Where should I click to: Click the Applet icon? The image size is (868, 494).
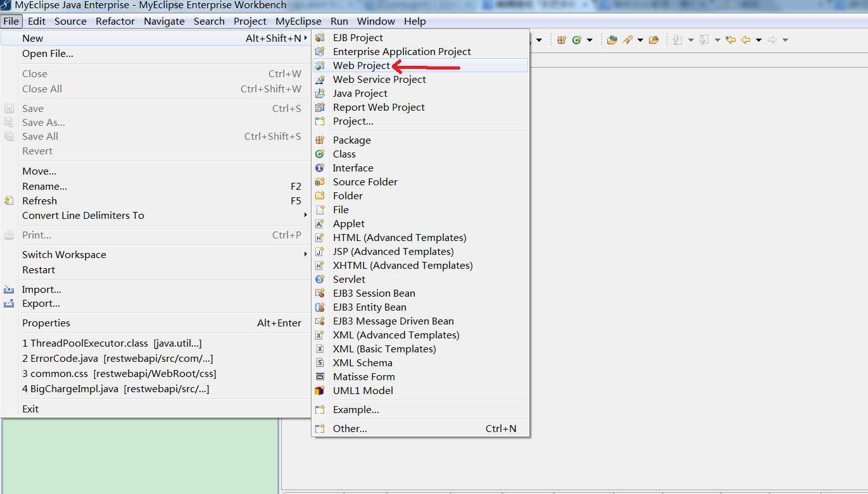pos(320,223)
